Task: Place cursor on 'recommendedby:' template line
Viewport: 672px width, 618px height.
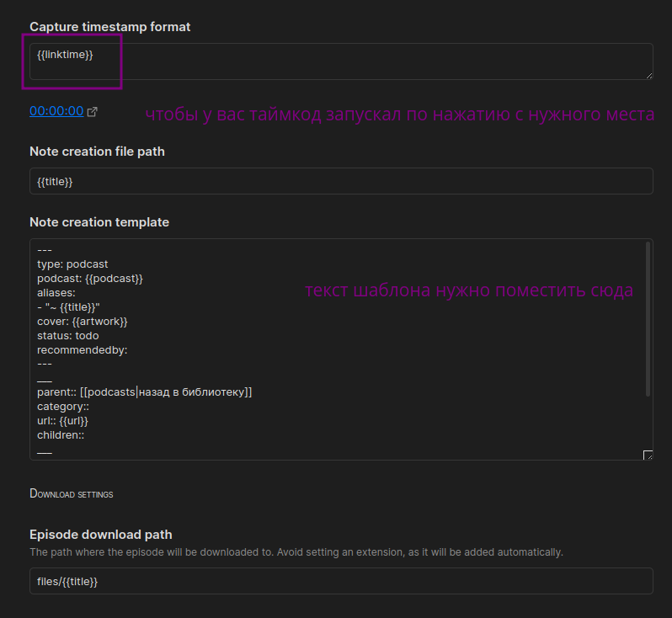Action: point(83,350)
